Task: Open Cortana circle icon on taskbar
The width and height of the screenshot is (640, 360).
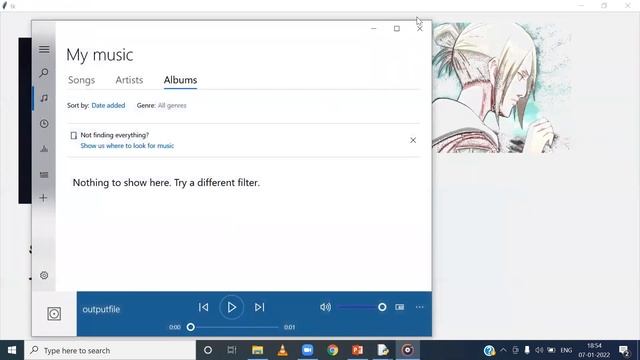Action: click(x=208, y=350)
